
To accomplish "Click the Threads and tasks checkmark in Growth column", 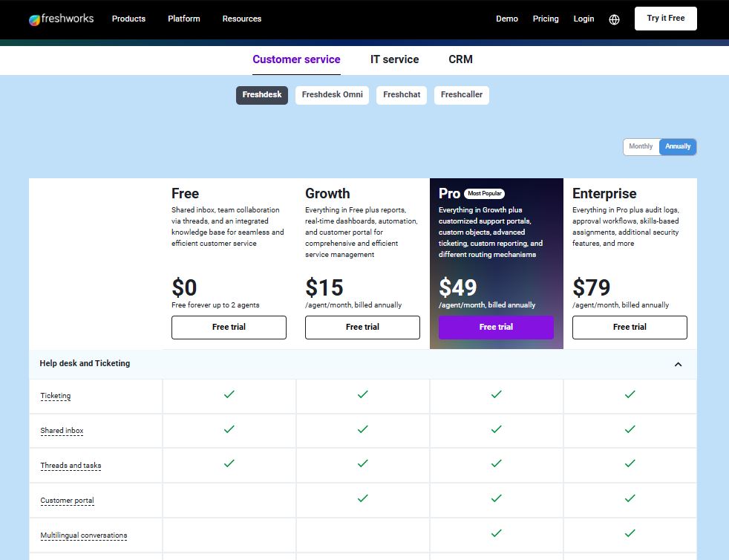I will (362, 463).
